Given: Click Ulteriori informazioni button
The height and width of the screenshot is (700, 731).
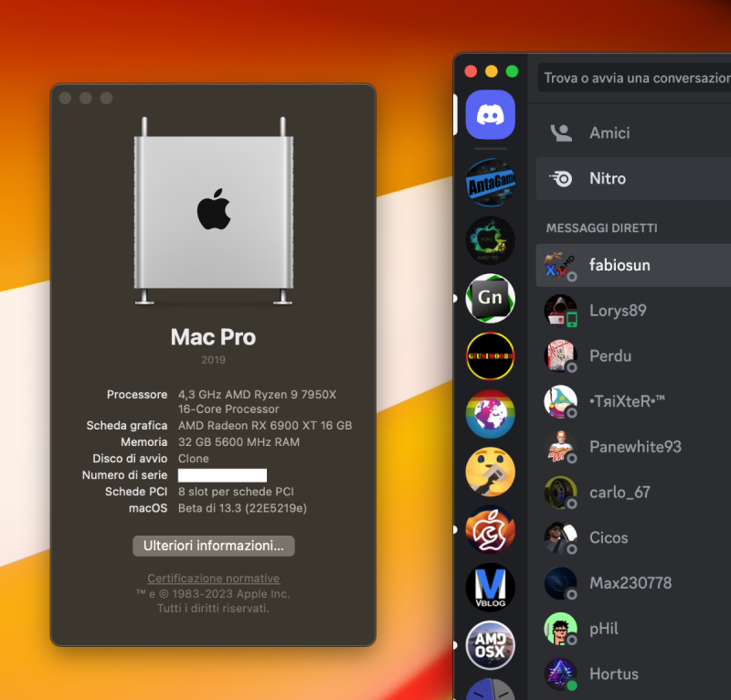Looking at the screenshot, I should (214, 546).
